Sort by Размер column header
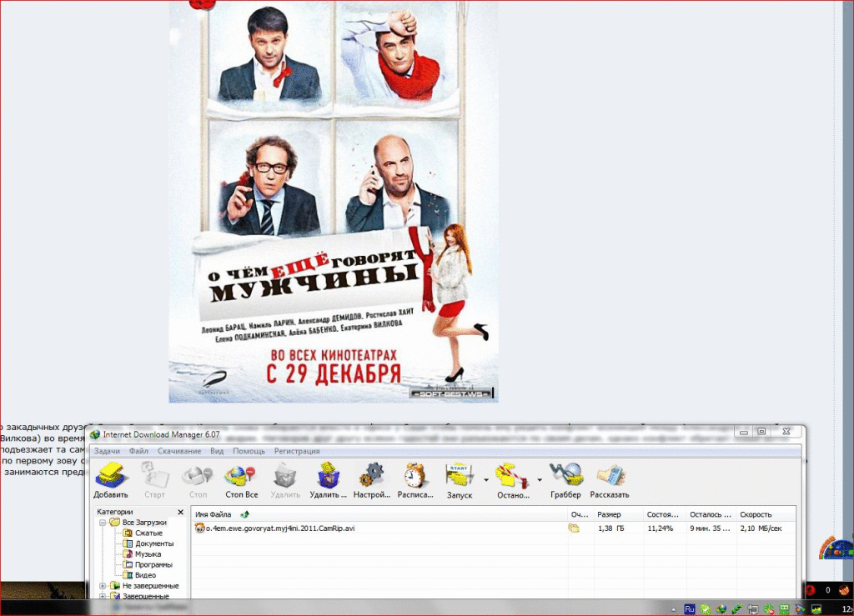The height and width of the screenshot is (616, 854). pos(618,514)
